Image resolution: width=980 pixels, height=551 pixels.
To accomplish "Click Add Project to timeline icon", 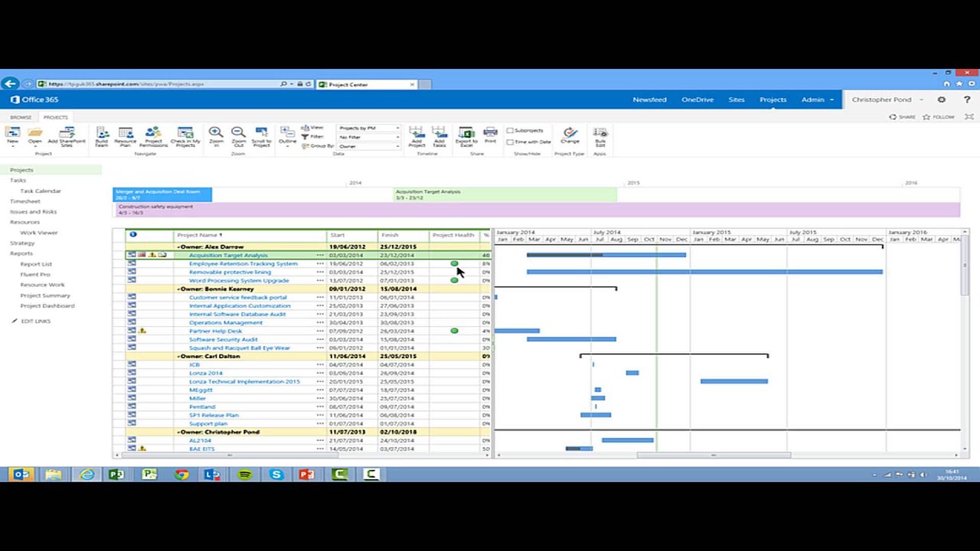I will (416, 137).
